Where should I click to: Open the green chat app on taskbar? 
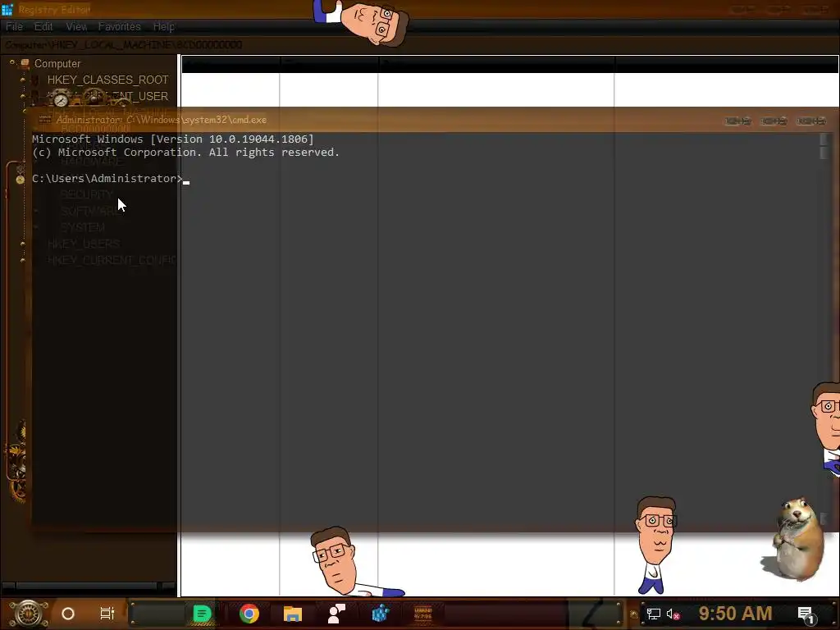202,614
